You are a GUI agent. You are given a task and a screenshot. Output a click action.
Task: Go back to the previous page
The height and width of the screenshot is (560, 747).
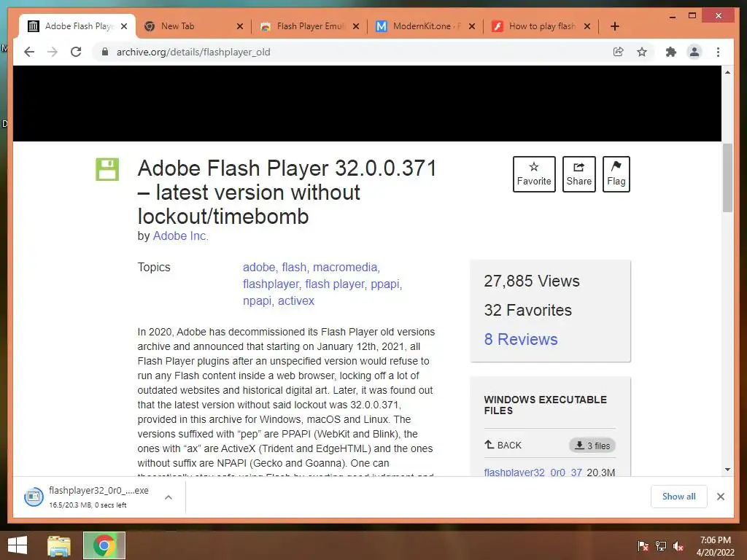(x=29, y=52)
